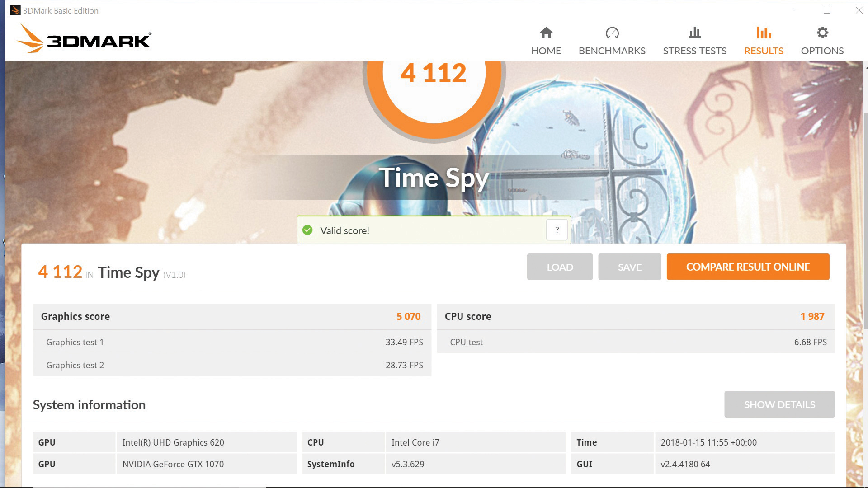Click the Results orange bars icon
This screenshot has height=488, width=868.
click(x=764, y=33)
